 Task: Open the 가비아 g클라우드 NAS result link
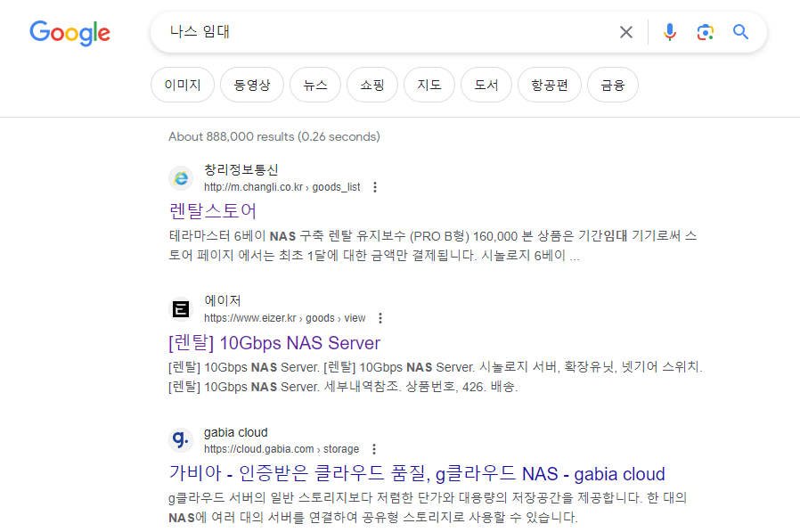pos(416,473)
